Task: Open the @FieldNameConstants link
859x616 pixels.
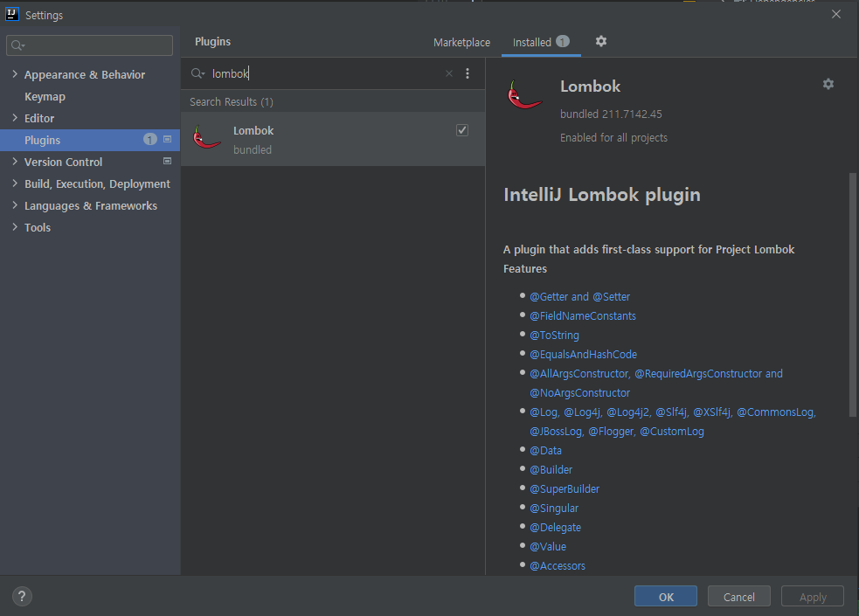Action: [x=583, y=316]
